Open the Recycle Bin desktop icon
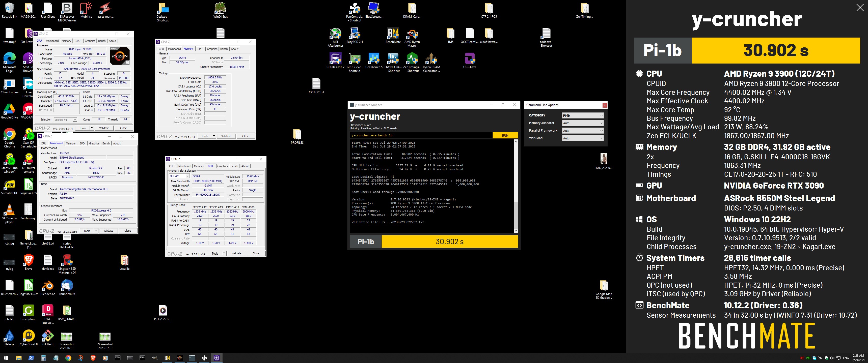The image size is (868, 363). tap(9, 10)
